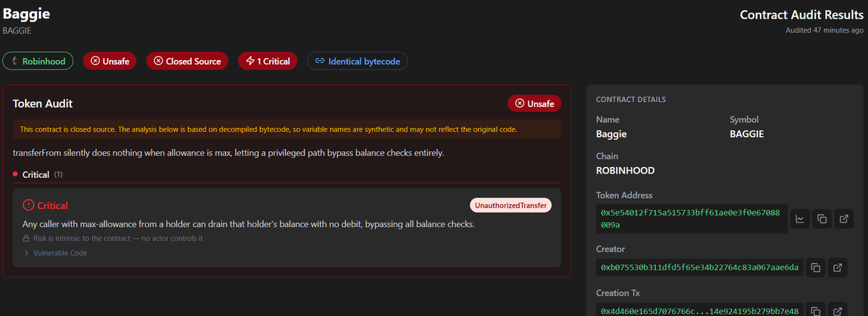Image resolution: width=868 pixels, height=316 pixels.
Task: Click the BAGGIE symbol value in details
Action: pyautogui.click(x=747, y=134)
